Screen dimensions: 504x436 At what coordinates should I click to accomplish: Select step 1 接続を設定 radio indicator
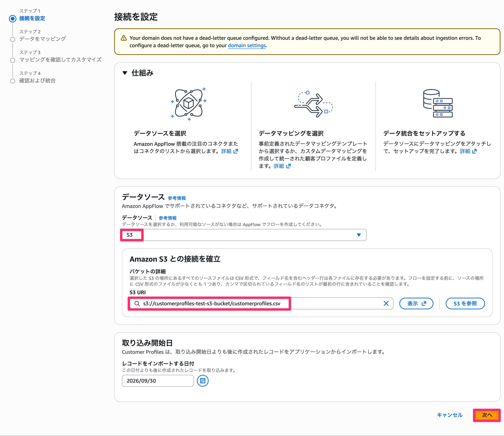click(x=13, y=19)
